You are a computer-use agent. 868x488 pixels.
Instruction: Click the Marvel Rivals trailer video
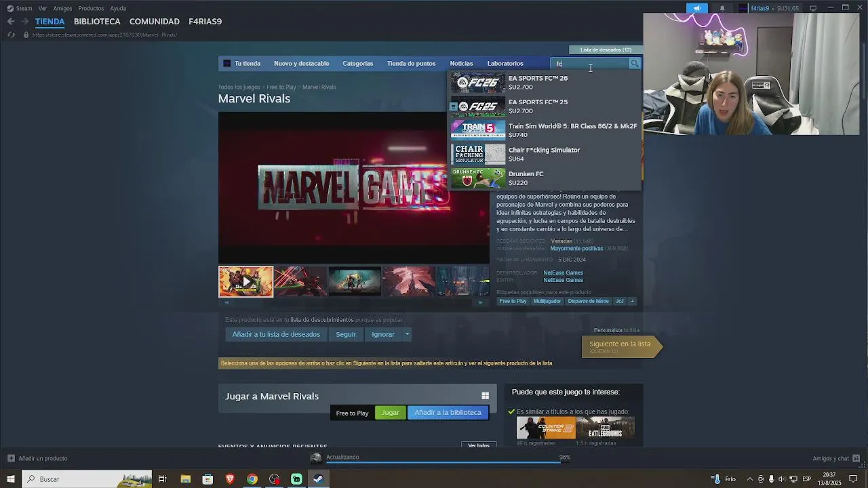click(353, 187)
